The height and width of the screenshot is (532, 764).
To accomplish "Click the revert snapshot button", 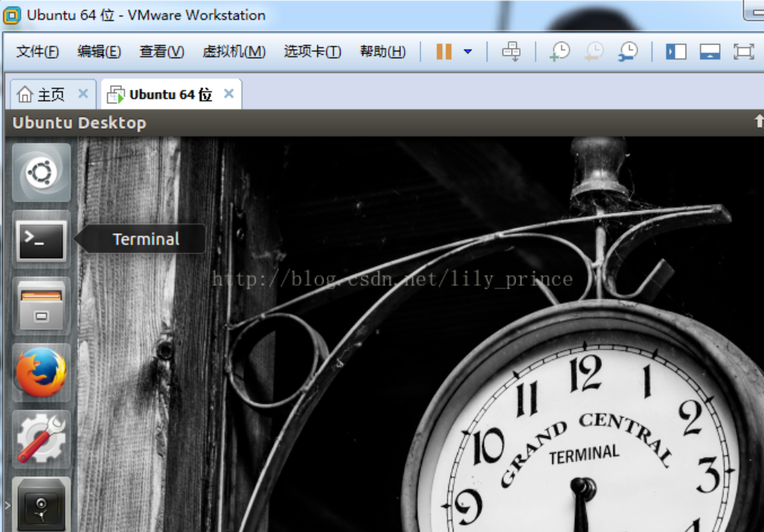I will [x=593, y=51].
